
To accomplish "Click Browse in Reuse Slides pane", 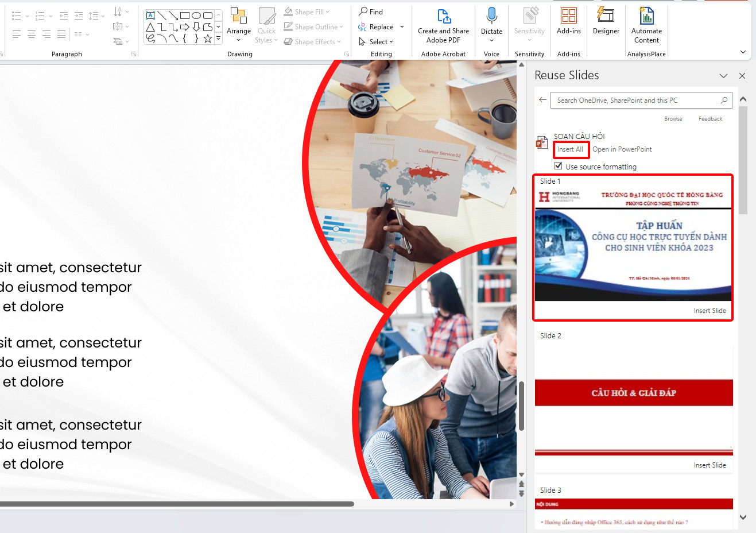I will (673, 119).
